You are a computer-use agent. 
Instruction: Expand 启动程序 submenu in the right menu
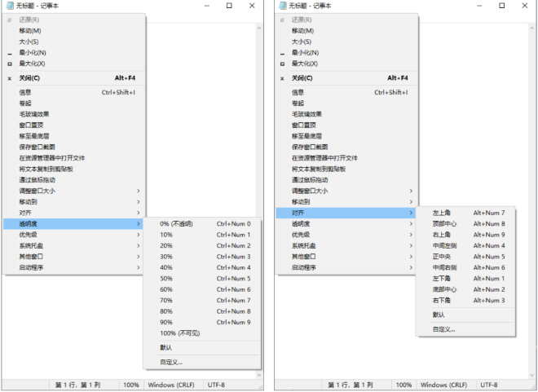305,267
